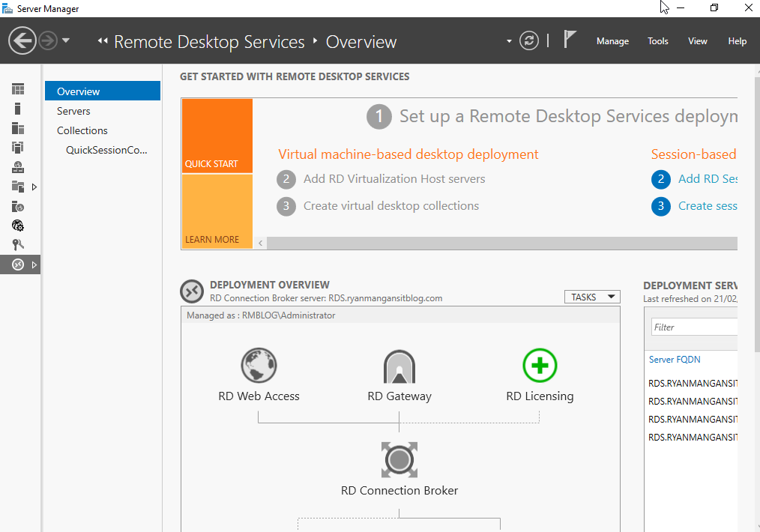Click the Filter input field
This screenshot has width=760, height=532.
coord(695,327)
